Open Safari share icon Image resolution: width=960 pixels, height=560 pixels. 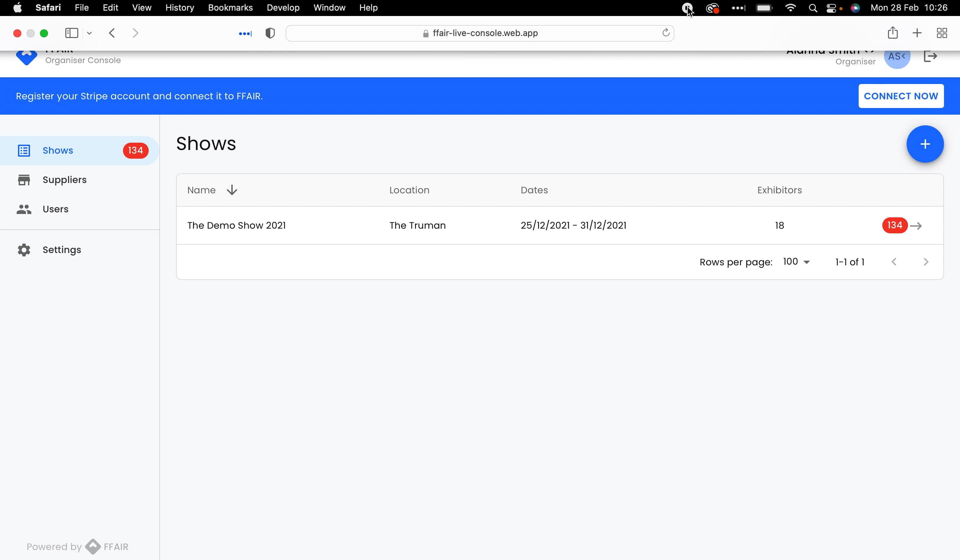[x=893, y=33]
